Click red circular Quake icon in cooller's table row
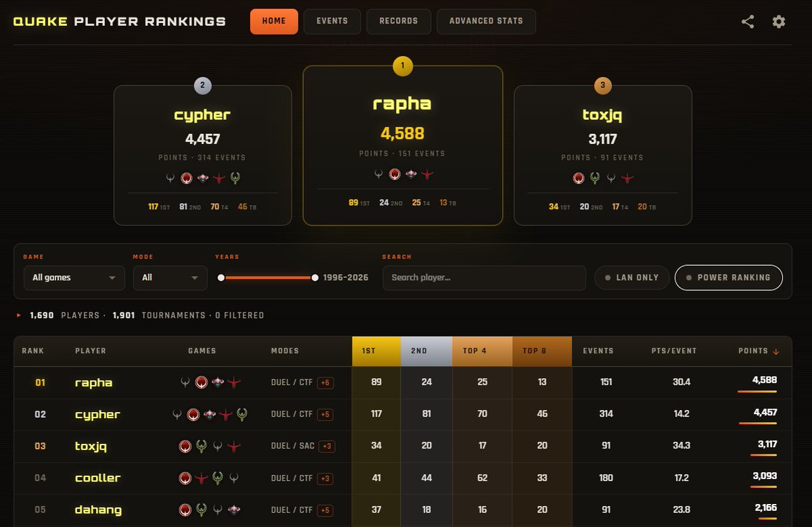Viewport: 812px width, 527px height. coord(185,478)
